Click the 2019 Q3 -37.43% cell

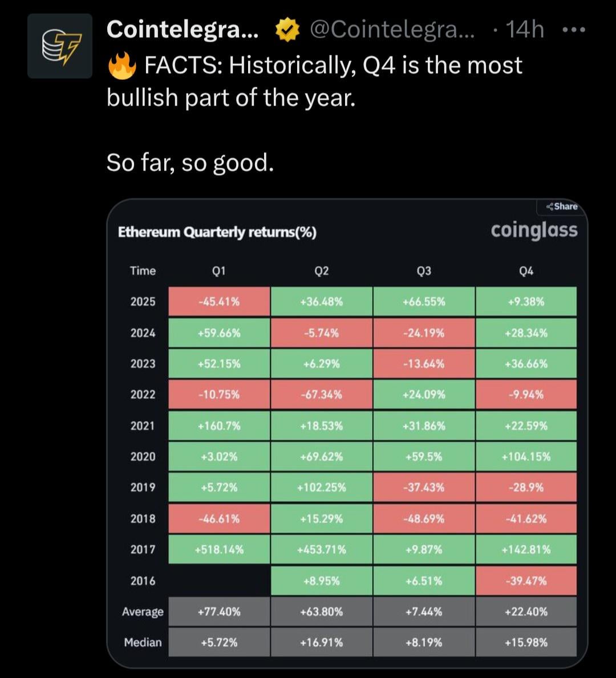point(424,488)
